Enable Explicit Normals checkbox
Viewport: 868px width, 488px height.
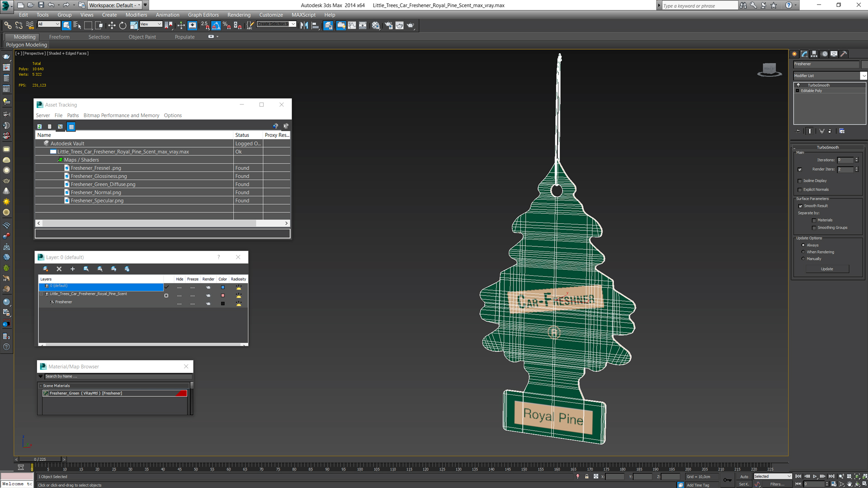coord(800,190)
